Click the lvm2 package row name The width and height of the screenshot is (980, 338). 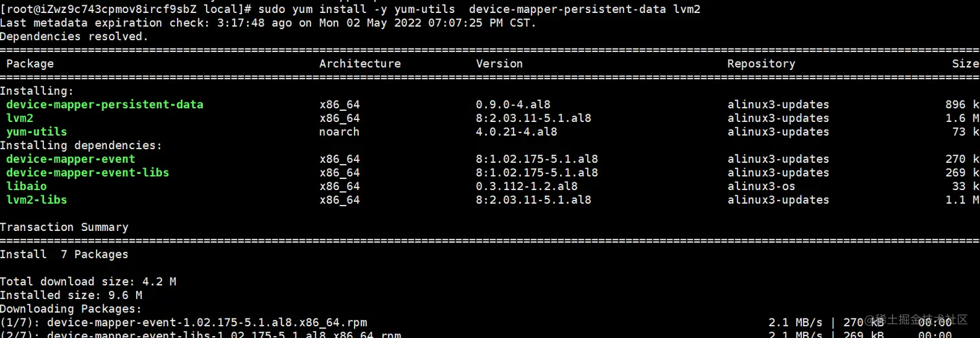[x=19, y=118]
